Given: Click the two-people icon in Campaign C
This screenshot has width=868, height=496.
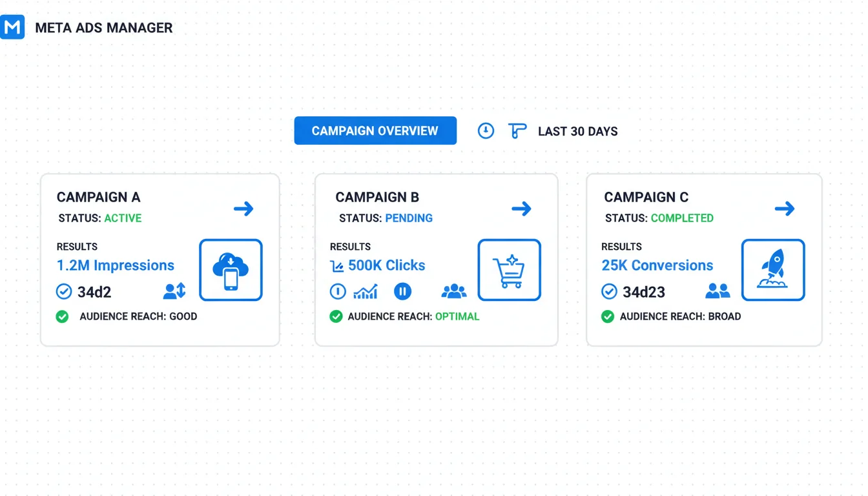Looking at the screenshot, I should pyautogui.click(x=717, y=292).
